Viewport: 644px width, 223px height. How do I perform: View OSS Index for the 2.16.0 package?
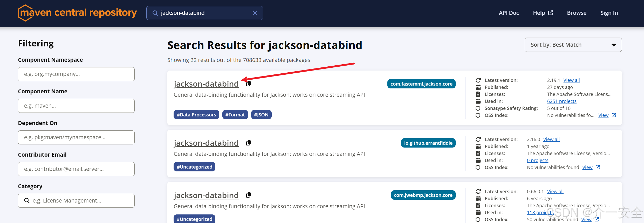click(587, 167)
